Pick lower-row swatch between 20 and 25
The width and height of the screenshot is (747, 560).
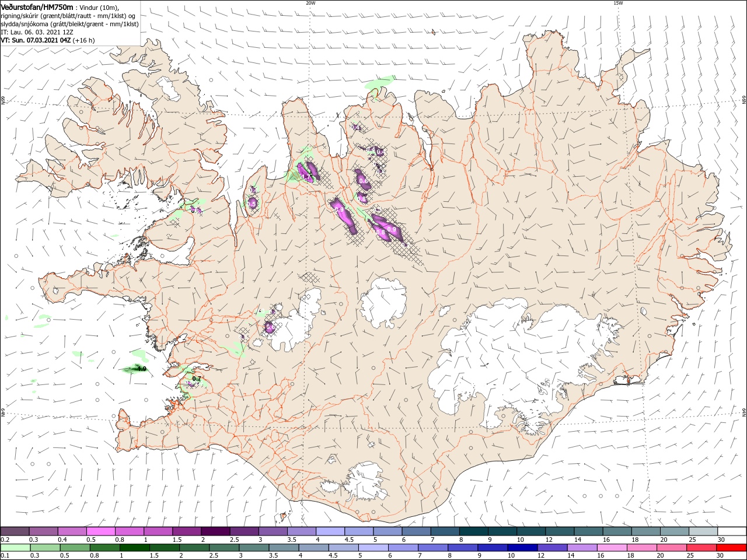(672, 548)
